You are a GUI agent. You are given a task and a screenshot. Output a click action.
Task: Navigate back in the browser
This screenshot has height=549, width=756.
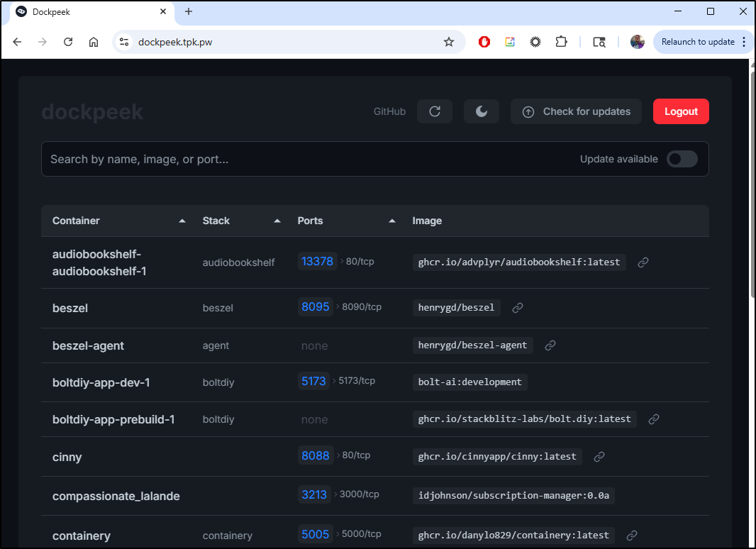point(17,42)
